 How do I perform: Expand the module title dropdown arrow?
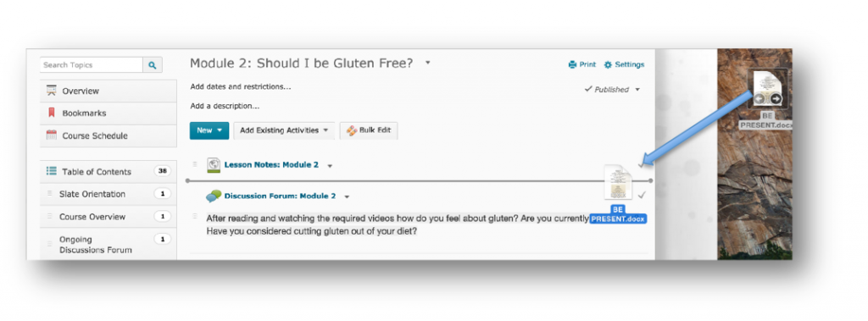pos(427,63)
